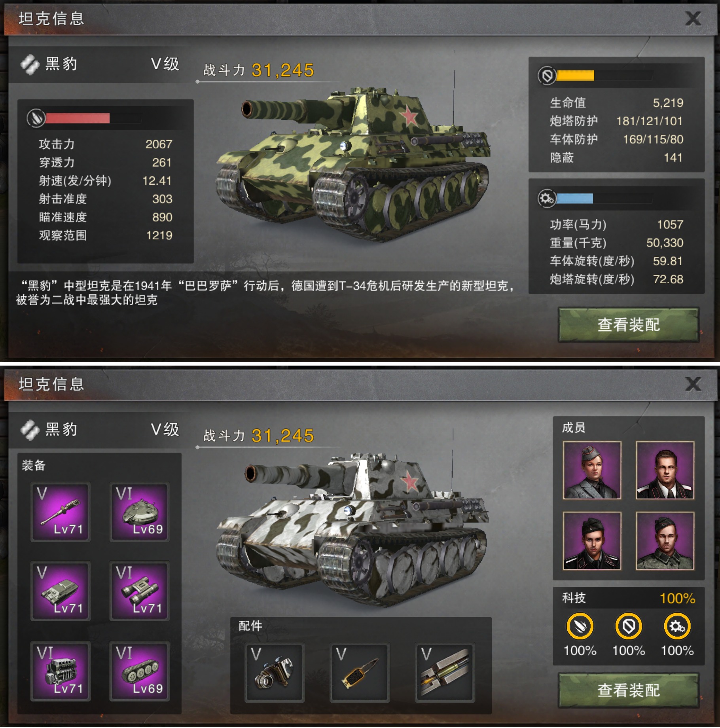720x728 pixels.
Task: Select the Lv69 tracks equipment slot
Action: click(x=140, y=671)
